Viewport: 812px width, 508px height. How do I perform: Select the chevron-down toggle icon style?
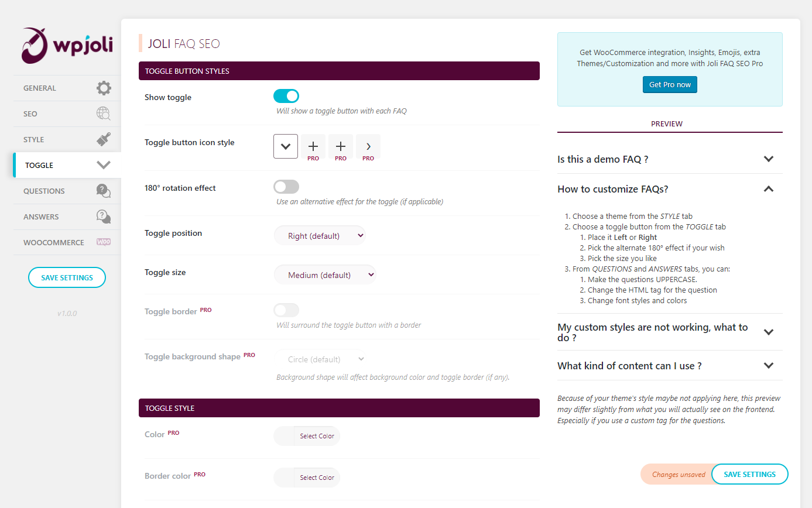286,146
